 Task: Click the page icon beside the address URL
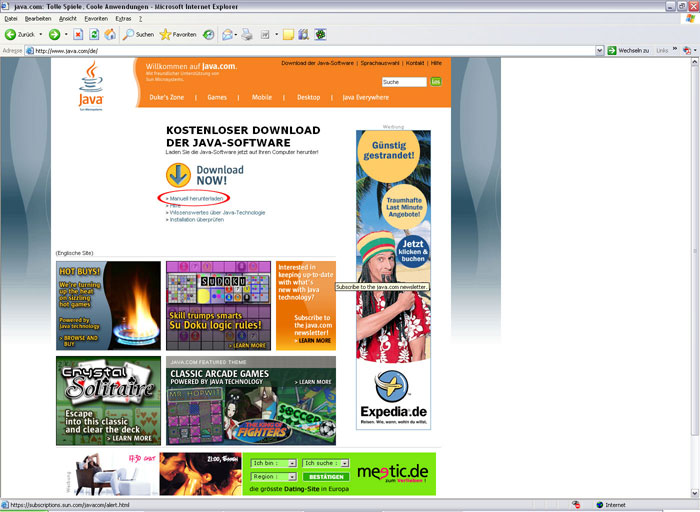click(30, 51)
